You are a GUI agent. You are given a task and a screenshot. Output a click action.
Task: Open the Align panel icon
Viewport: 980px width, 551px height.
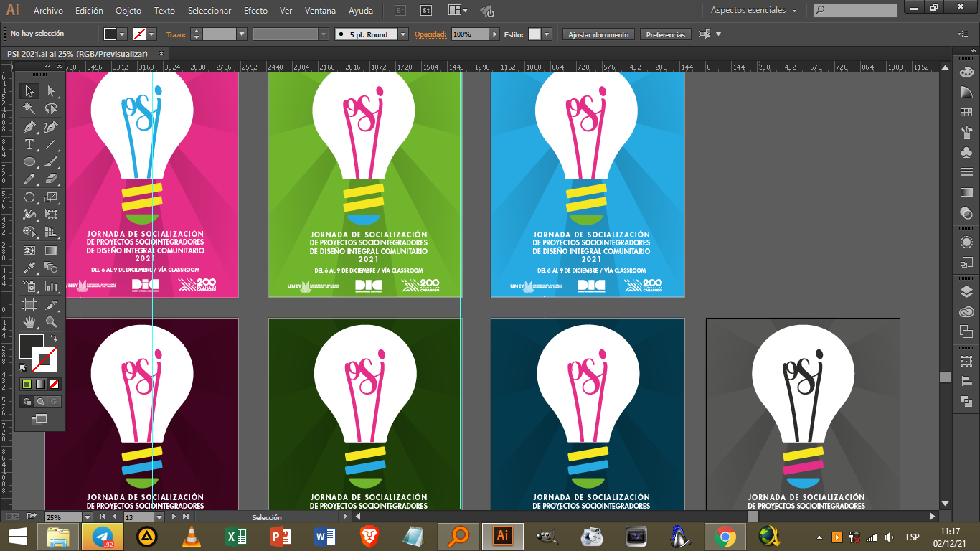[x=966, y=381]
